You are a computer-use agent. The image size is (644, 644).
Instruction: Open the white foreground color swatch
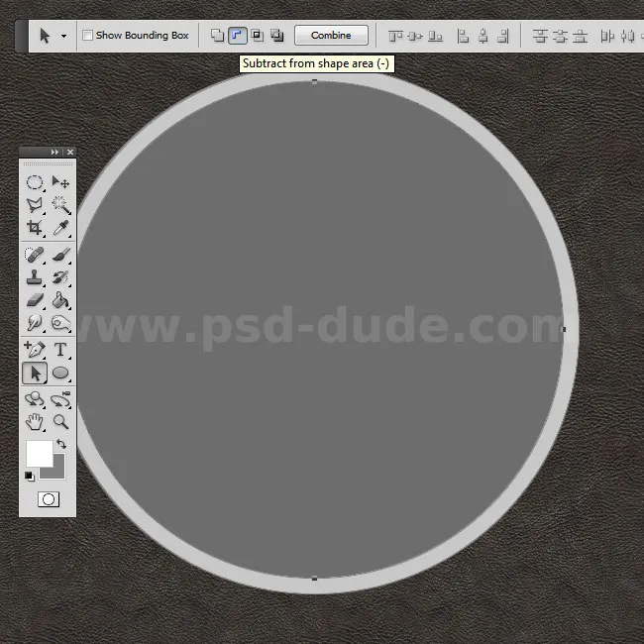click(x=38, y=454)
